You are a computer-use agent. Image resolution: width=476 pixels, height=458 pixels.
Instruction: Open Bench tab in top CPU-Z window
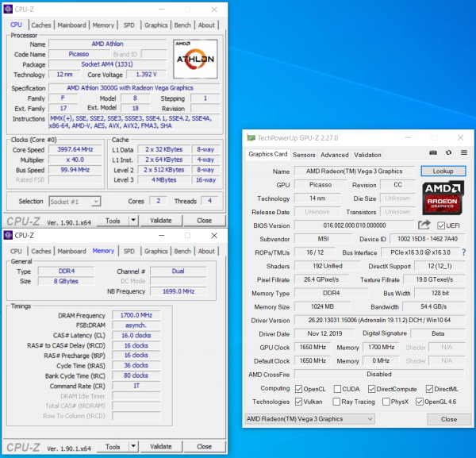tap(182, 25)
